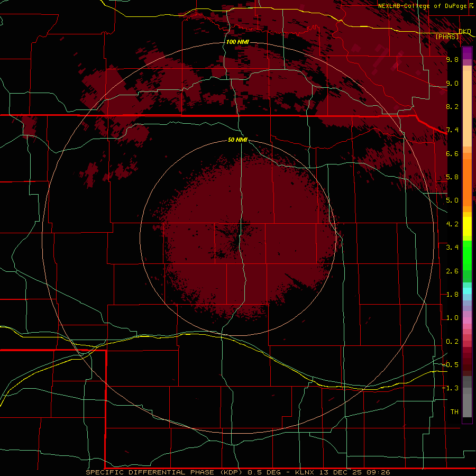Click the -0.5 value on color scale
The height and width of the screenshot is (476, 476).
pos(450,365)
